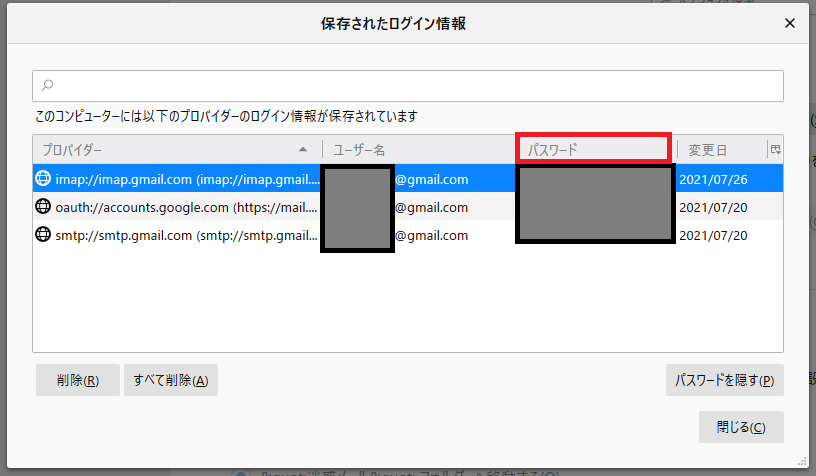The height and width of the screenshot is (476, 816).
Task: Click @gmail.com username in oauth row
Action: pyautogui.click(x=431, y=208)
